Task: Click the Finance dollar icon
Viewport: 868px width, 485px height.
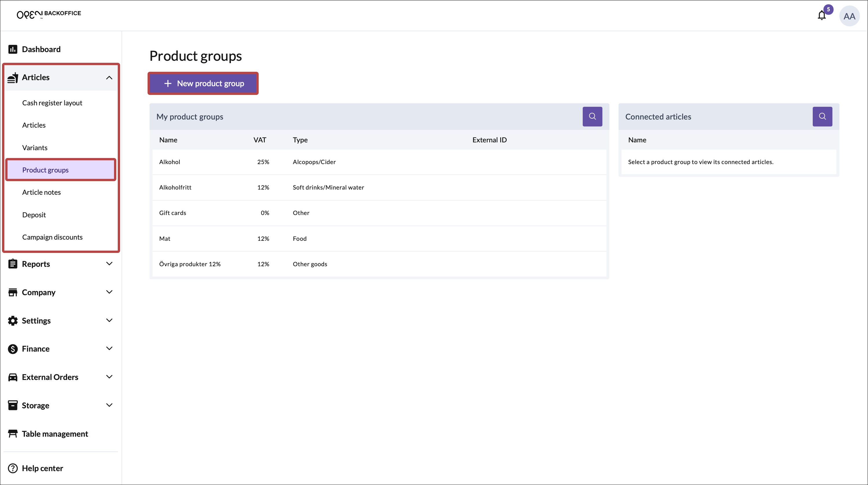Action: click(13, 349)
